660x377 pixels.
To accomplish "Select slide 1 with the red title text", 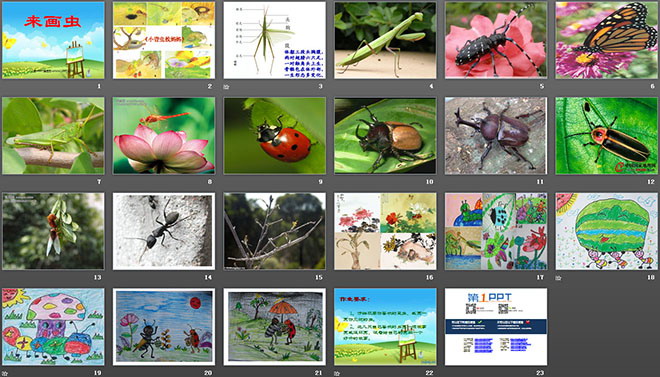I will tap(53, 40).
